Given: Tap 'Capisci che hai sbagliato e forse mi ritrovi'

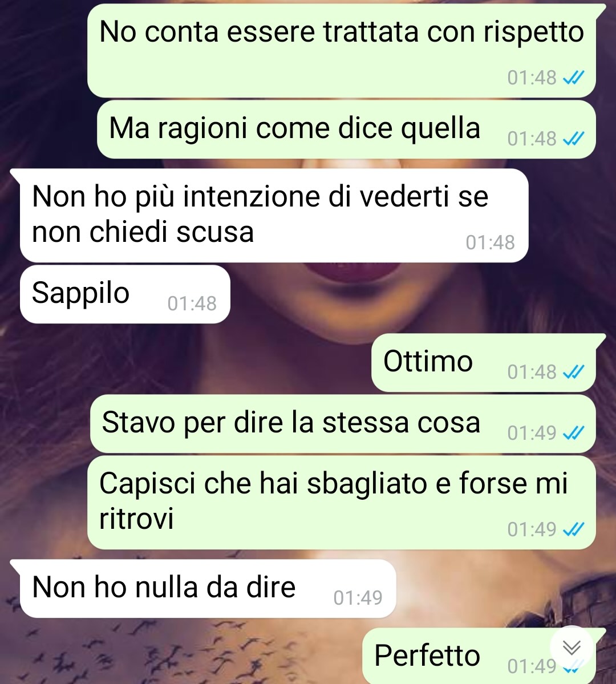Looking at the screenshot, I should tap(342, 503).
